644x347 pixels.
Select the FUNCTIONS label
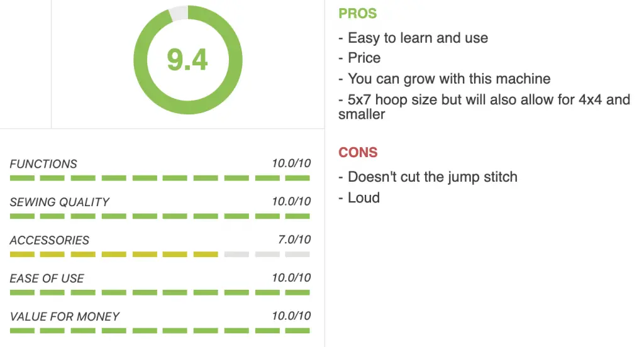(43, 164)
